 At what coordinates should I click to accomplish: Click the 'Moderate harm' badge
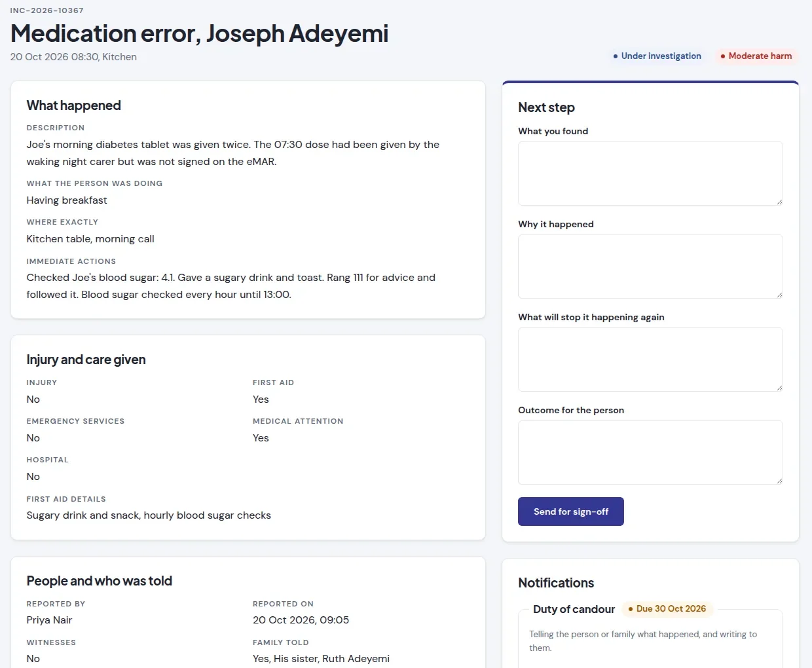click(x=756, y=56)
